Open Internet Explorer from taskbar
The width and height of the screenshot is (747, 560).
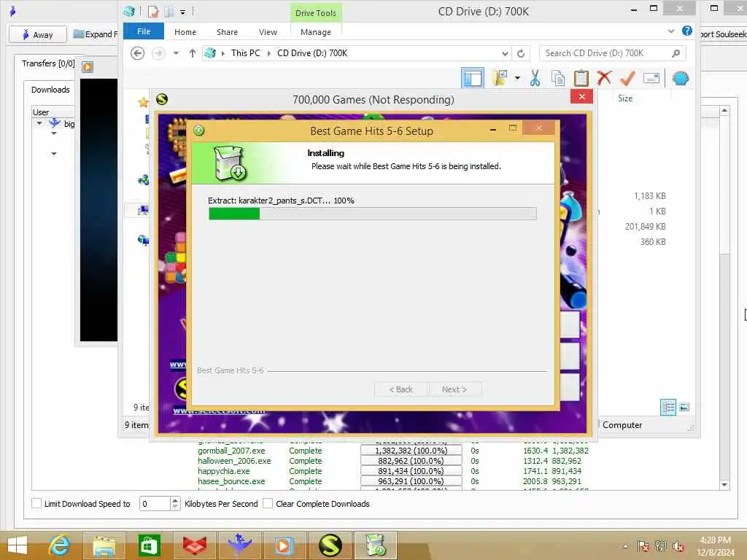click(60, 545)
